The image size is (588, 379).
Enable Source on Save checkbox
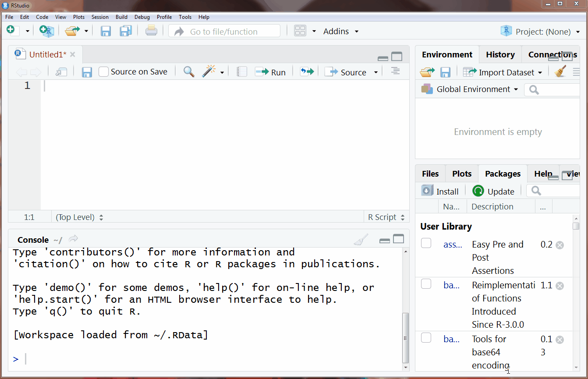coord(103,72)
